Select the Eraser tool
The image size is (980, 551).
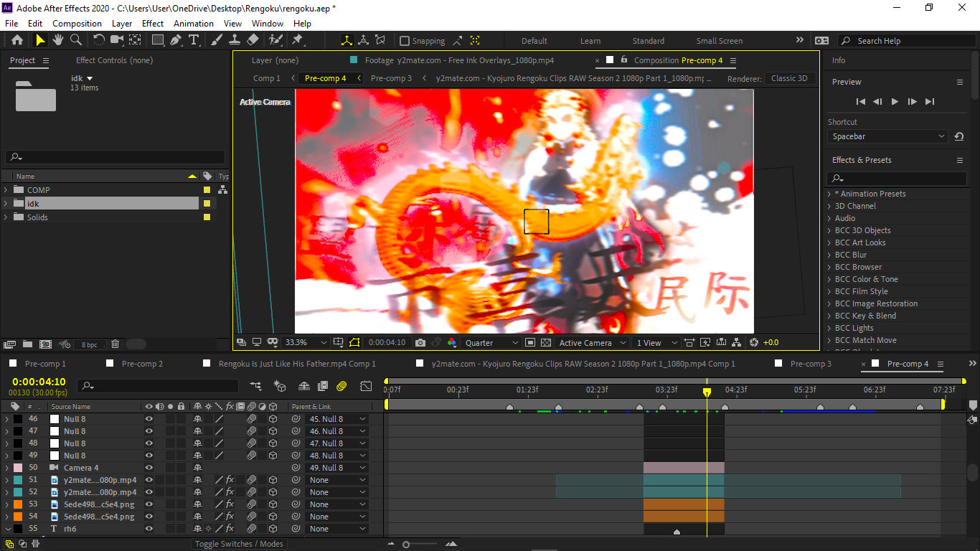(253, 40)
